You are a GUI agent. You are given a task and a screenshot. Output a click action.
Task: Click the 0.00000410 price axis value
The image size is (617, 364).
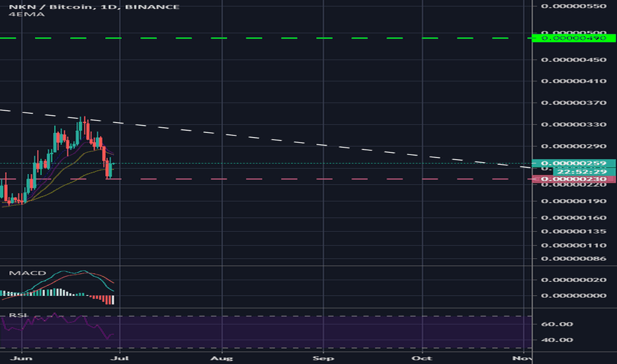(573, 81)
